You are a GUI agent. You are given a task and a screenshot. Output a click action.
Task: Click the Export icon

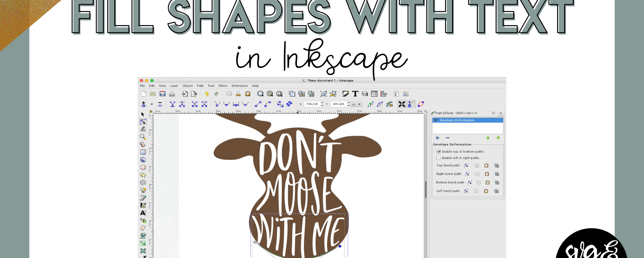[194, 94]
